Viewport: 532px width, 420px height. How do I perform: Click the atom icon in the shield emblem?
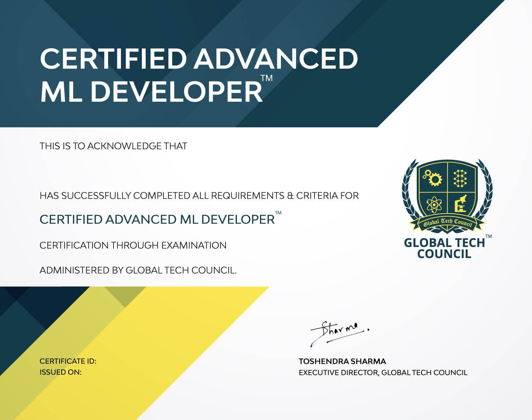[434, 205]
